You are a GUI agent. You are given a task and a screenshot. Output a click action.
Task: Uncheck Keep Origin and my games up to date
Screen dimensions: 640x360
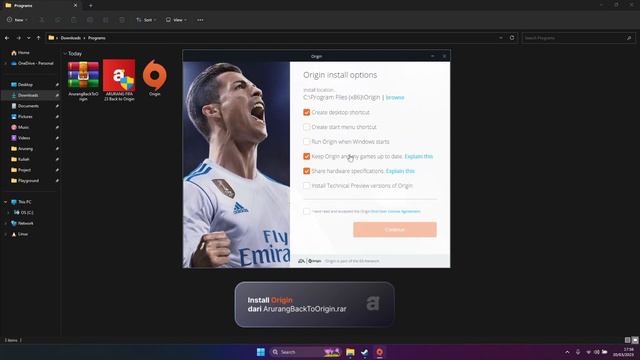(307, 156)
